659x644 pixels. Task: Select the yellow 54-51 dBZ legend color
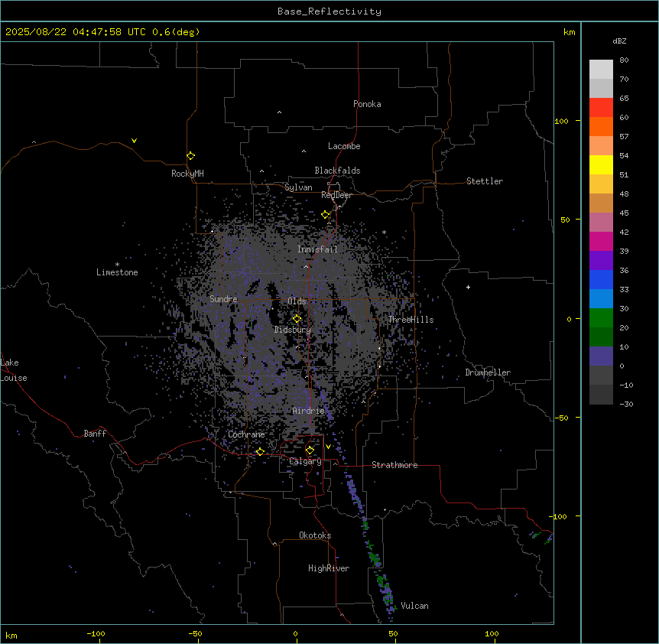(601, 164)
